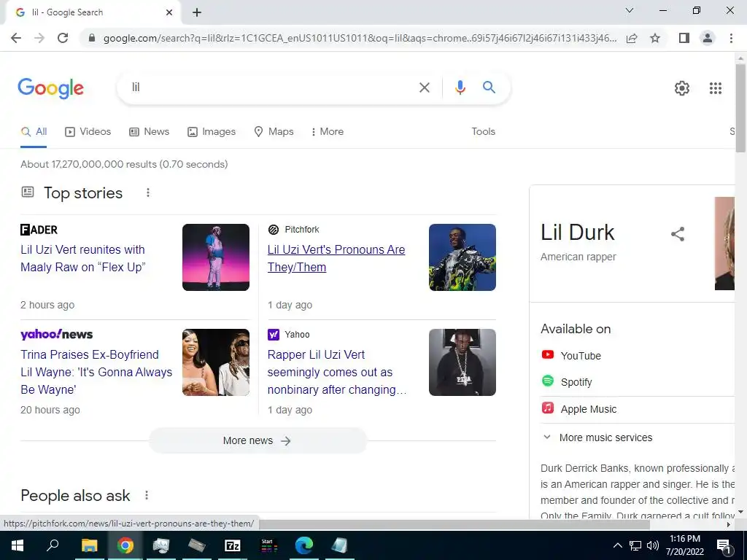Open 'Lil Uzi Vert reunites with Maaly Raw' article

[83, 259]
